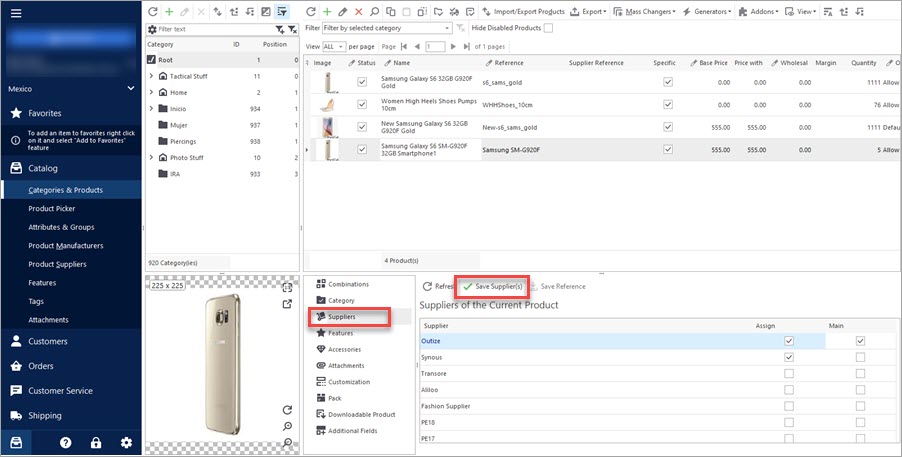Expand the Tactical Stuff category
Screen dimensions: 902x457
[151, 76]
